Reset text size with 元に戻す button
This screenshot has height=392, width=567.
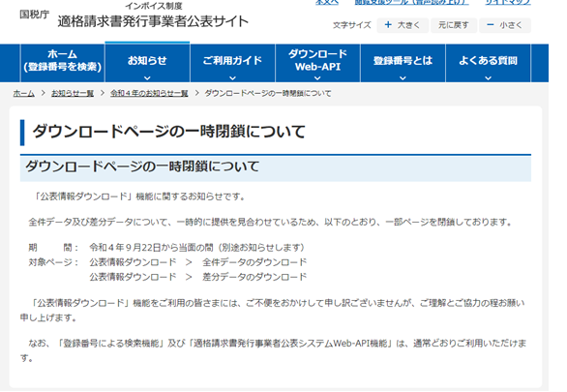(454, 25)
